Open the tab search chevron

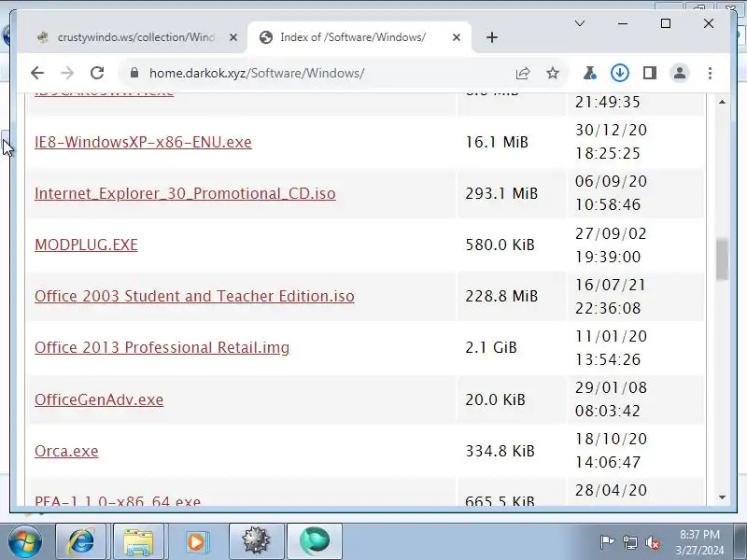pos(580,23)
